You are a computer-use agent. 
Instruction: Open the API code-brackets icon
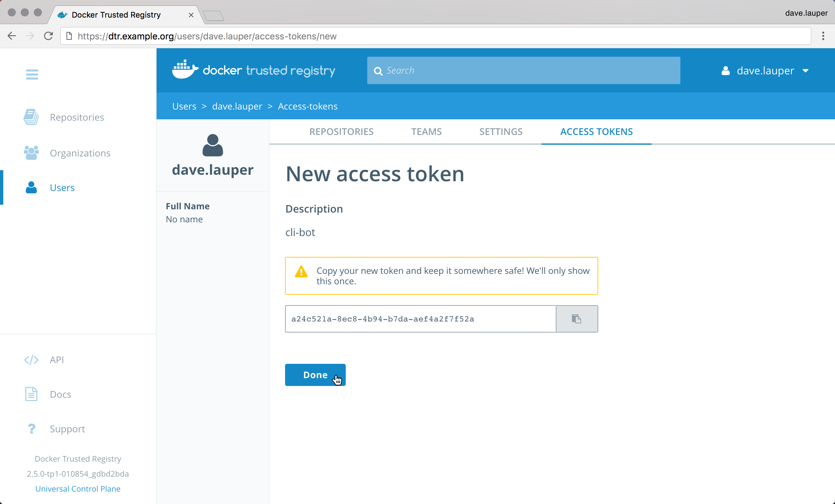point(31,359)
